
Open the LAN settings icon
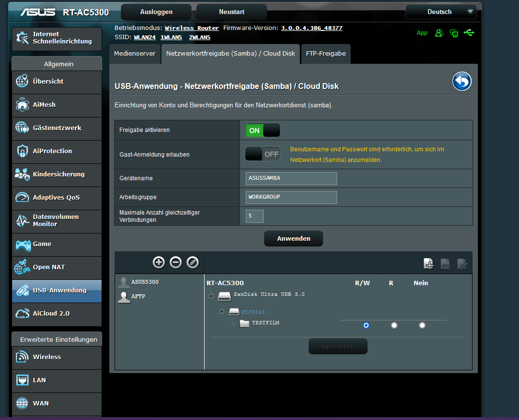[22, 380]
